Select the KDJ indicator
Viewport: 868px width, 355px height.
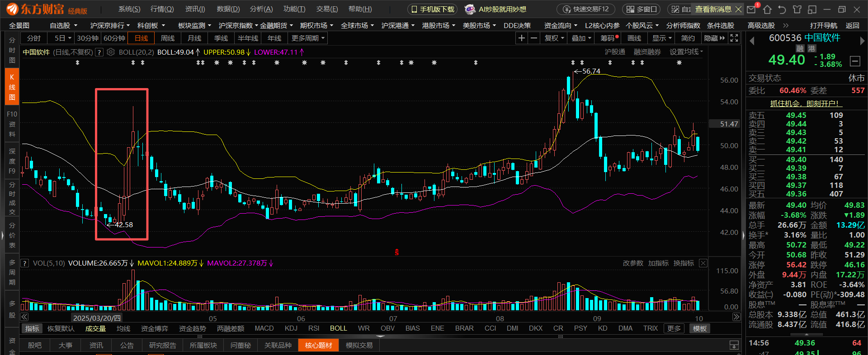291,328
